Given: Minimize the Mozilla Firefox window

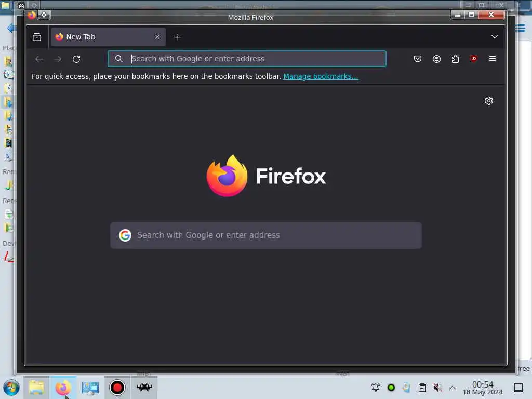Looking at the screenshot, I should pos(457,15).
